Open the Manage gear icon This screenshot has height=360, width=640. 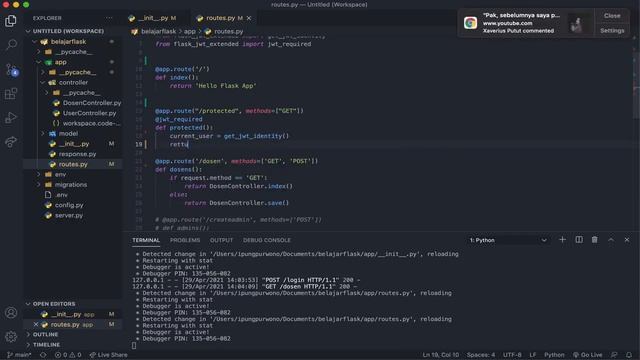tap(11, 336)
